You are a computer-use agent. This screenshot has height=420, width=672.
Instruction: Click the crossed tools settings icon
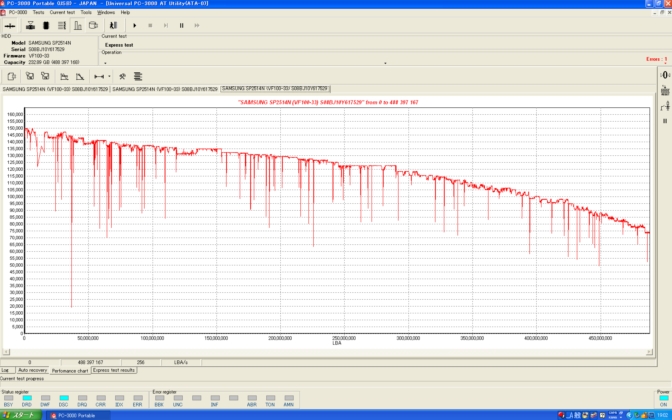coord(122,76)
